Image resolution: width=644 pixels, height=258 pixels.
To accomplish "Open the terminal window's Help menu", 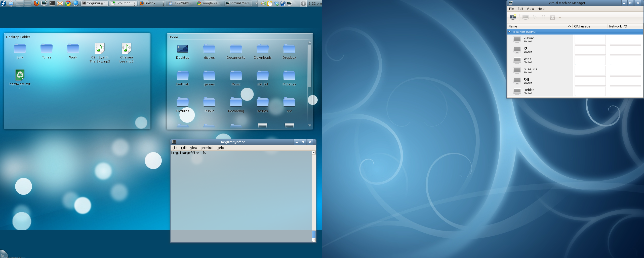I will click(220, 148).
